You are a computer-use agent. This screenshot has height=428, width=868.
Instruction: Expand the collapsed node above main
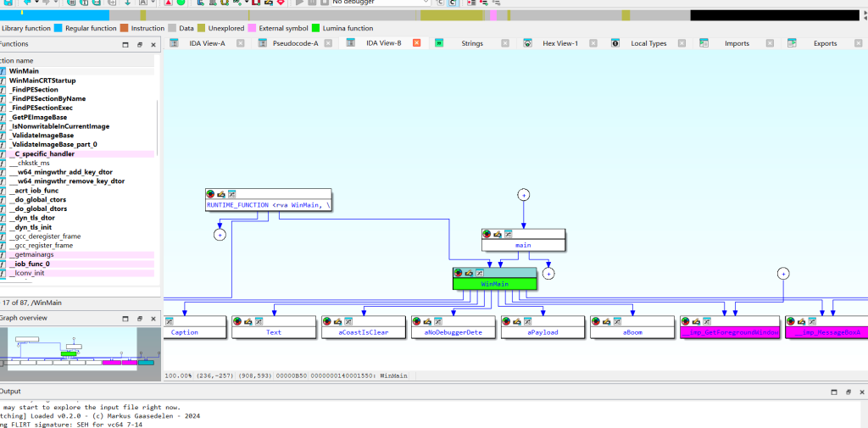524,194
